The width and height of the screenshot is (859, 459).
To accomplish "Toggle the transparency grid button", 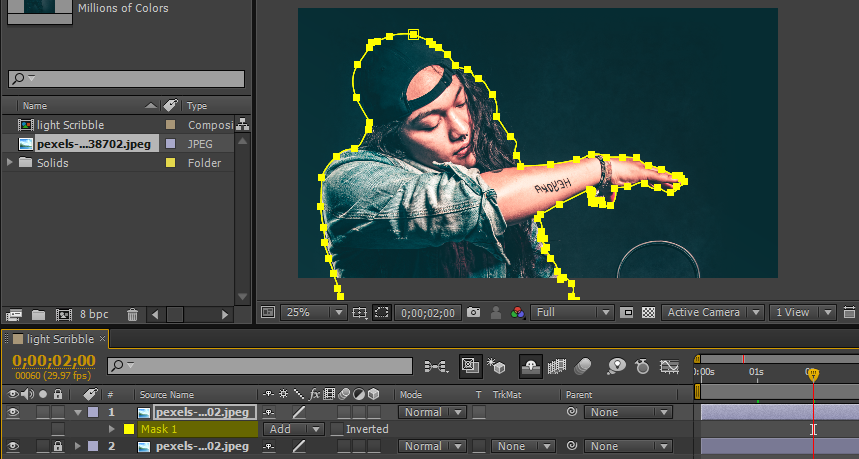I will [648, 313].
